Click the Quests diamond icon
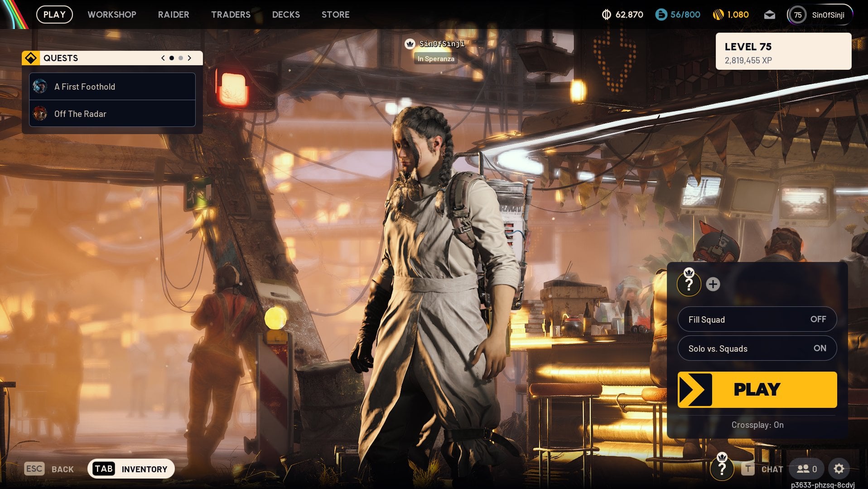Viewport: 868px width, 489px height. (x=31, y=58)
